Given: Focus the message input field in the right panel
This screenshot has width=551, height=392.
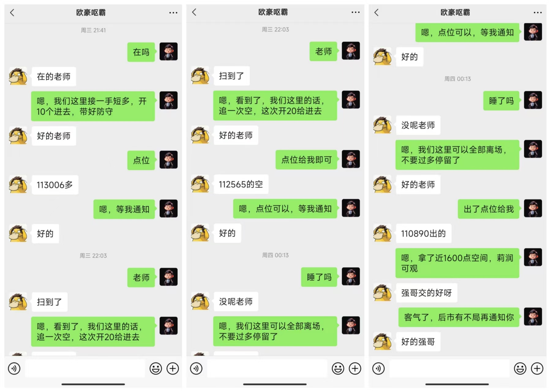Looking at the screenshot, I should coord(449,369).
